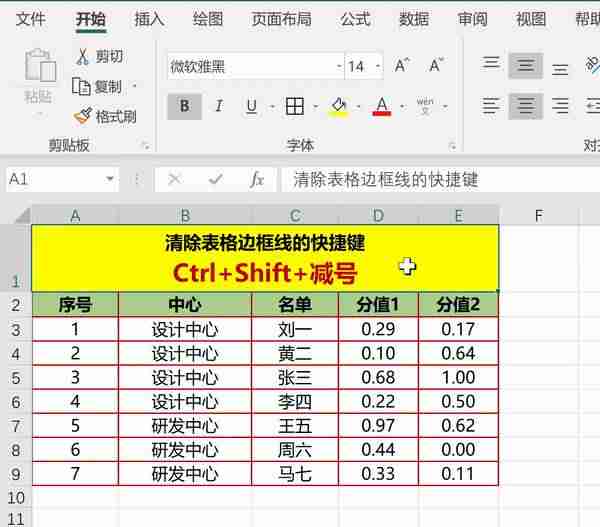
Task: Expand the Name Box dropdown
Action: [110, 179]
